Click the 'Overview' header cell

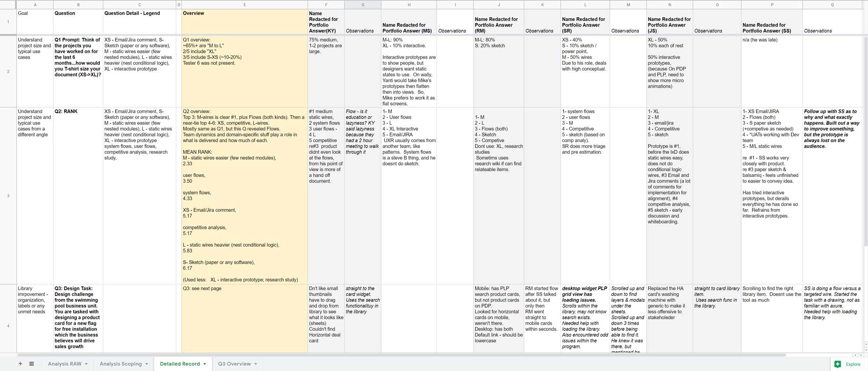click(244, 22)
